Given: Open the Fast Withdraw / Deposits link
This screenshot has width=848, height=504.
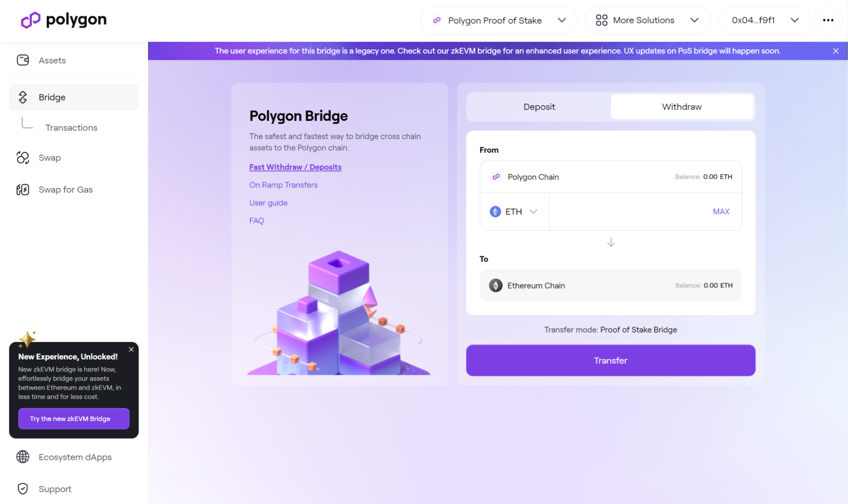Looking at the screenshot, I should tap(295, 167).
